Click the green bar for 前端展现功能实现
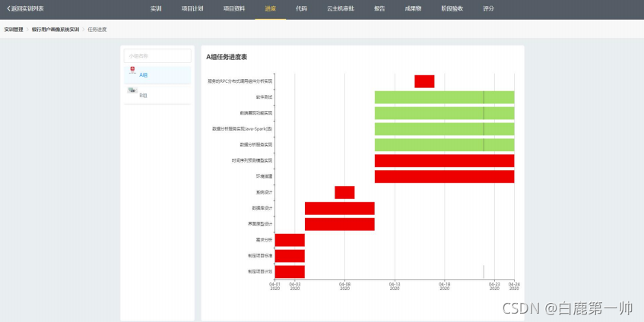 pyautogui.click(x=444, y=113)
